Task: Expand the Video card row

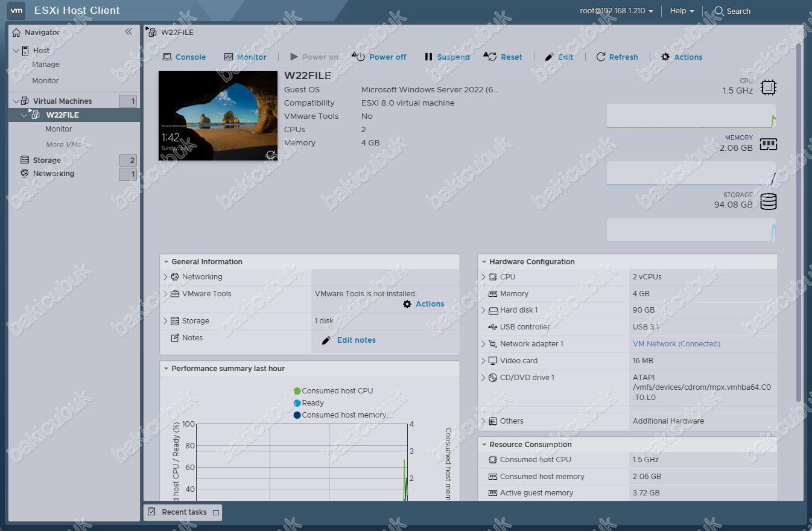Action: pyautogui.click(x=483, y=361)
